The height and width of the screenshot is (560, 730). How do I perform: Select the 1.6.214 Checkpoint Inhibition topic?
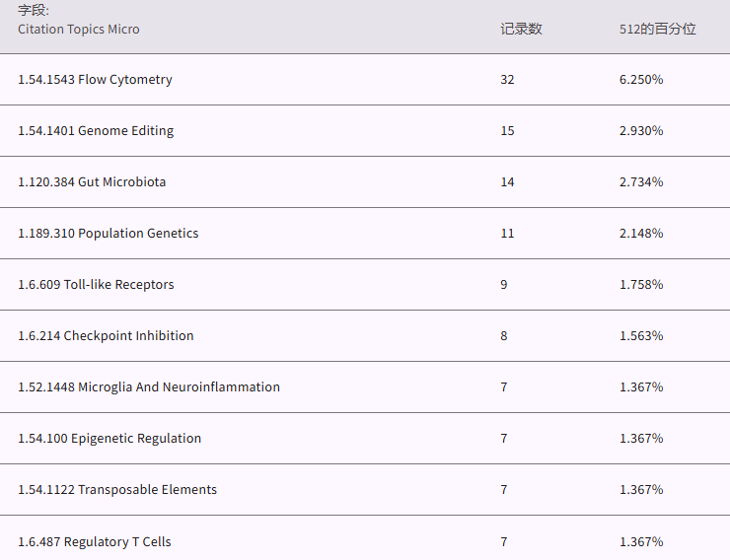tap(106, 336)
